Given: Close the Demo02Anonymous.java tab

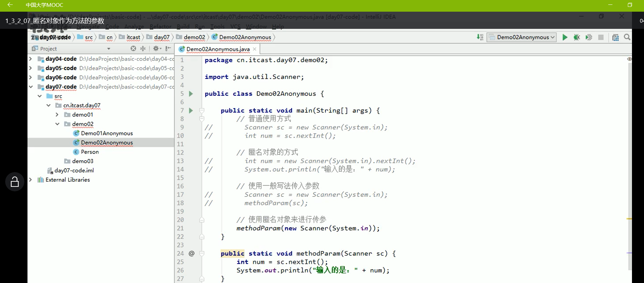Looking at the screenshot, I should point(255,49).
